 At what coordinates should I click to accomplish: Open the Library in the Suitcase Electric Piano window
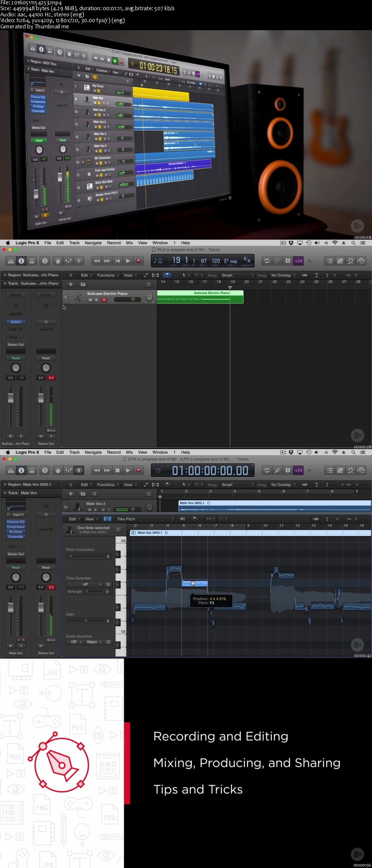[11, 261]
